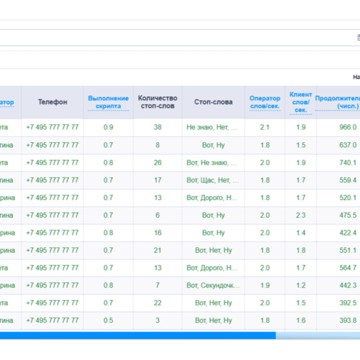Click stop-word count 38

click(158, 127)
